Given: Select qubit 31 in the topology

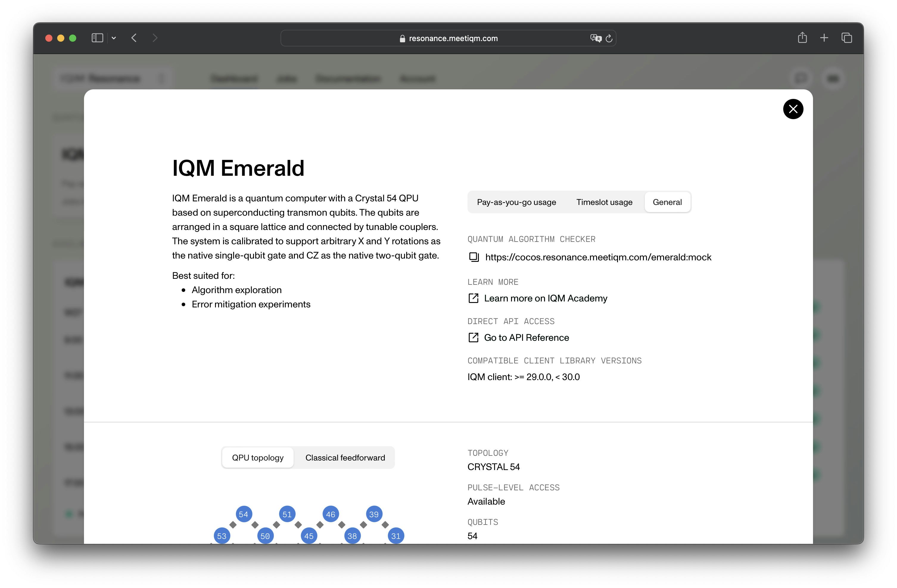Looking at the screenshot, I should tap(396, 536).
